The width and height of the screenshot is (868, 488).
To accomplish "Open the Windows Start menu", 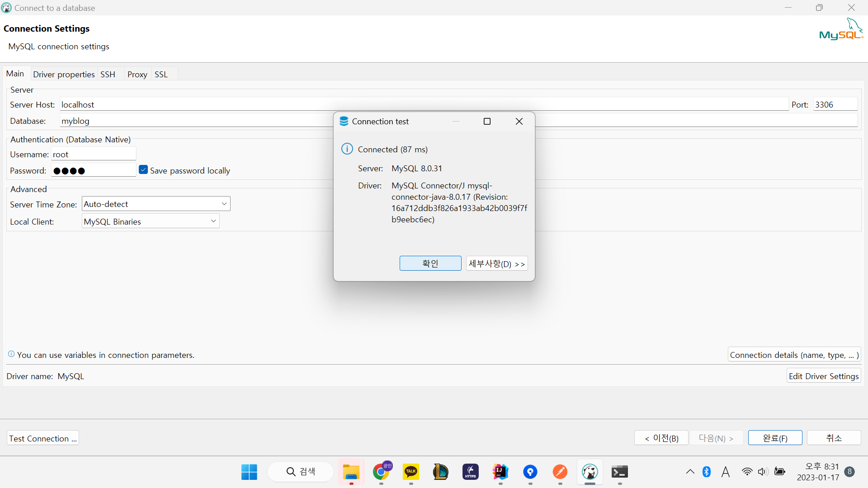I will 249,472.
